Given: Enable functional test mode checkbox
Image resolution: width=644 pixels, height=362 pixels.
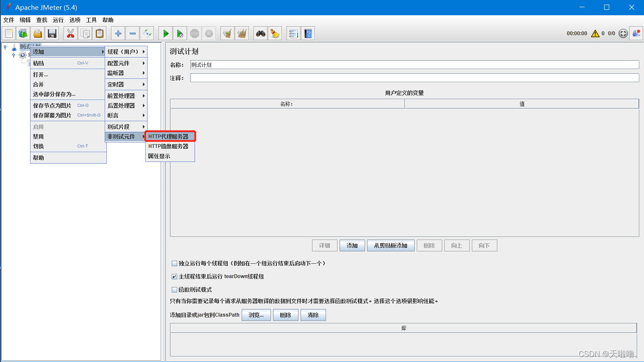Looking at the screenshot, I should point(174,290).
